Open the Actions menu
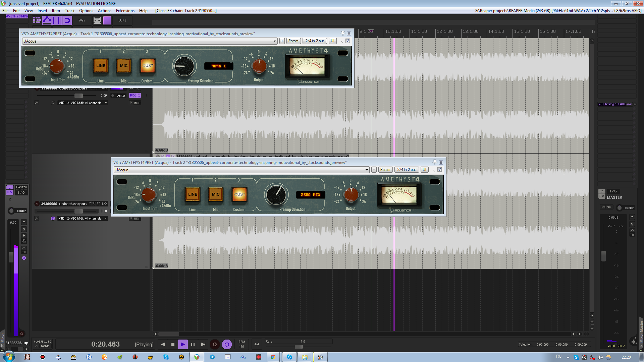 coord(105,11)
